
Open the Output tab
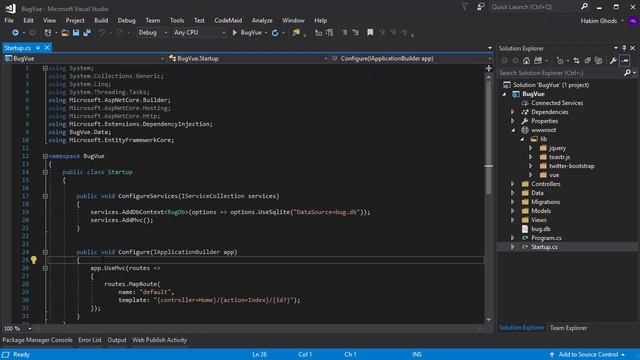(x=117, y=340)
